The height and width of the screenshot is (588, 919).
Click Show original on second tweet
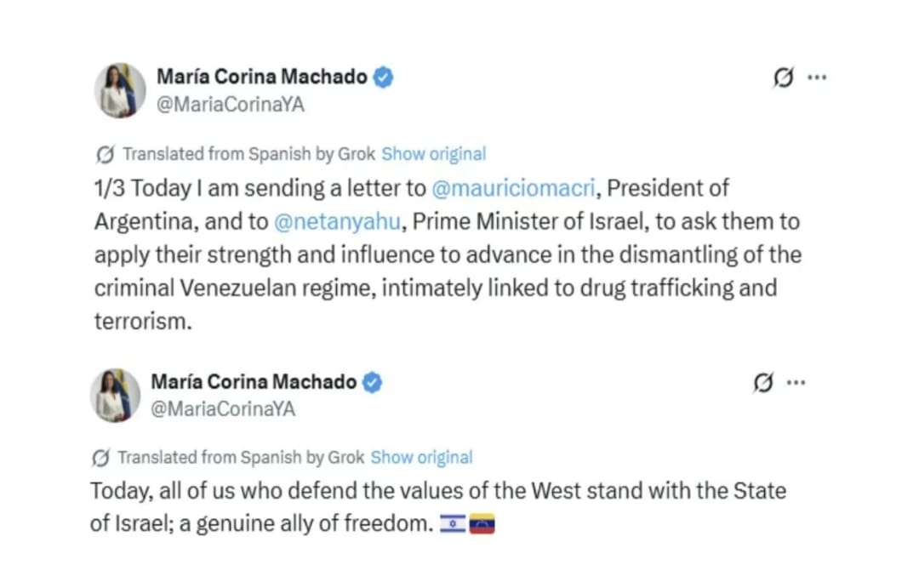[x=421, y=458]
